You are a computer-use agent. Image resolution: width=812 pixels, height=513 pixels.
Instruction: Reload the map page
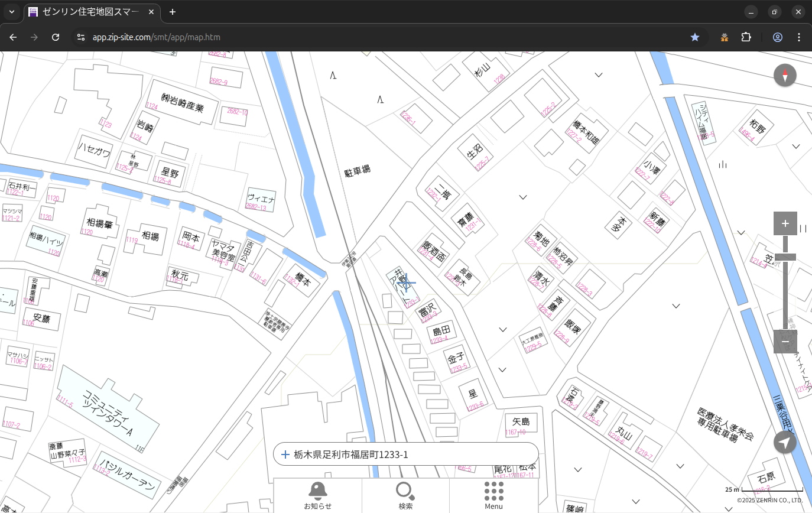[56, 37]
